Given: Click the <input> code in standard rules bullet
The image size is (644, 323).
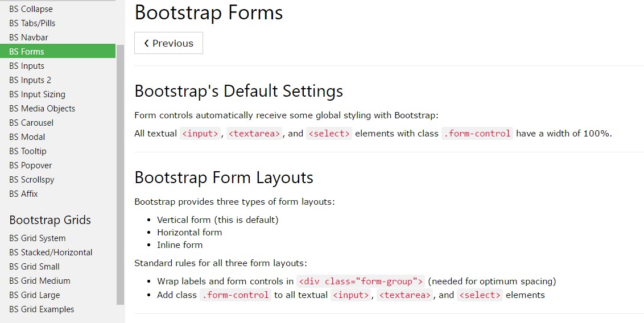Looking at the screenshot, I should [x=351, y=295].
